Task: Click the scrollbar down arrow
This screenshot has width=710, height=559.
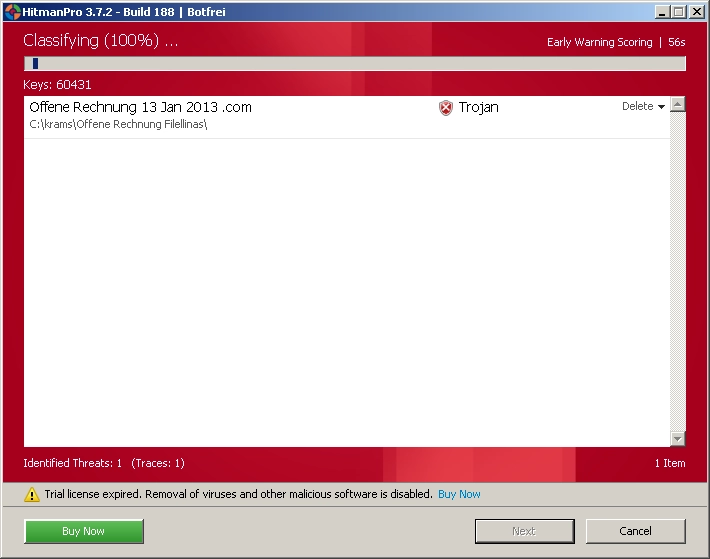Action: 677,438
